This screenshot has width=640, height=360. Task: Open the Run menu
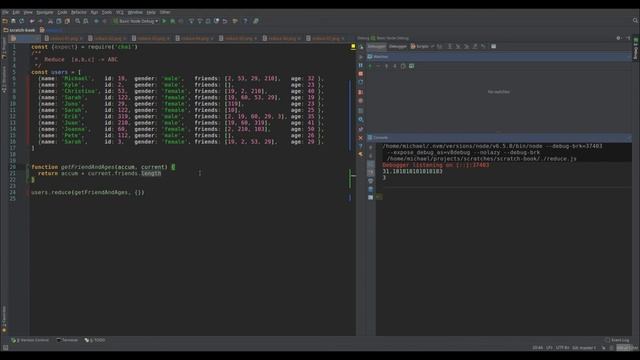[x=94, y=12]
